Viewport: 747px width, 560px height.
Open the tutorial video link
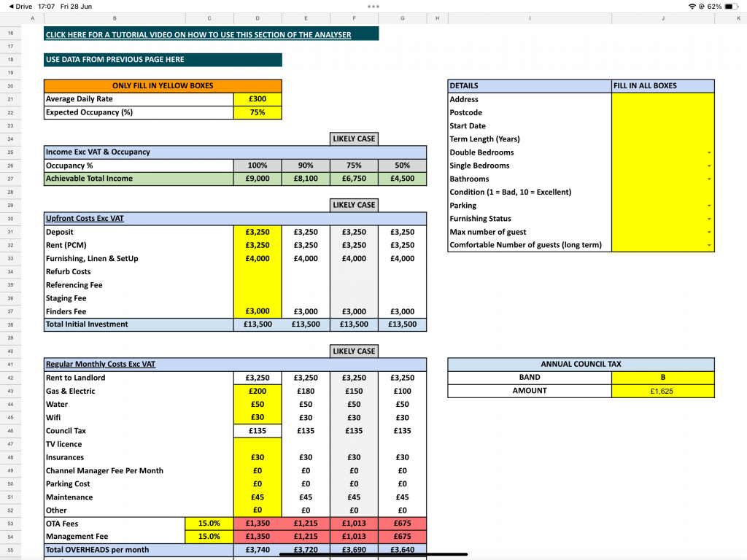point(198,34)
